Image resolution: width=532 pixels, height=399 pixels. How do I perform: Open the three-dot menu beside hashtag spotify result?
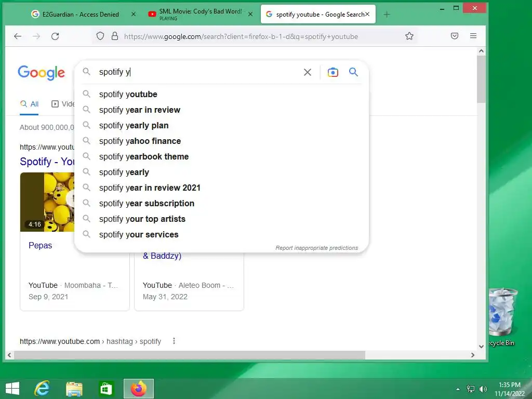coord(174,341)
